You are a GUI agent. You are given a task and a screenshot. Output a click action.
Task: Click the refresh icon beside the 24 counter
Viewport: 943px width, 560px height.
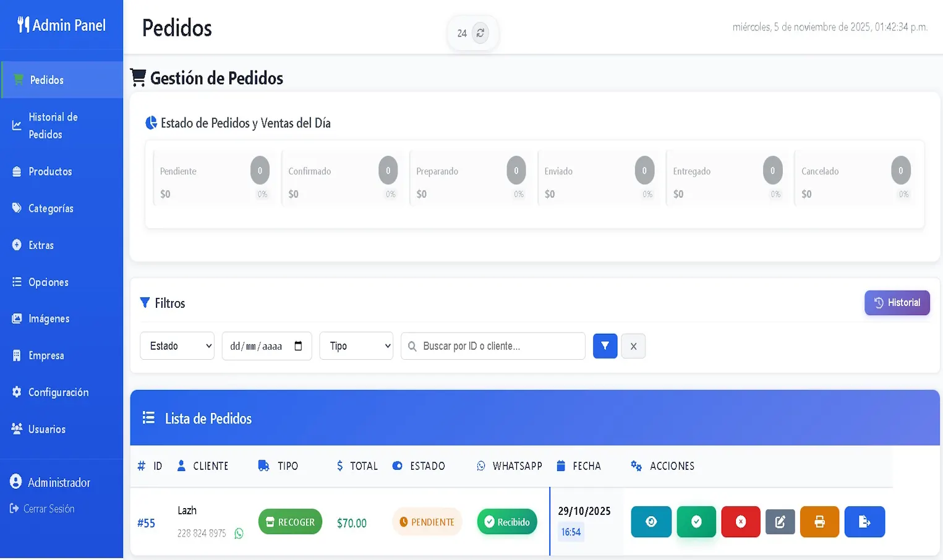(x=480, y=33)
